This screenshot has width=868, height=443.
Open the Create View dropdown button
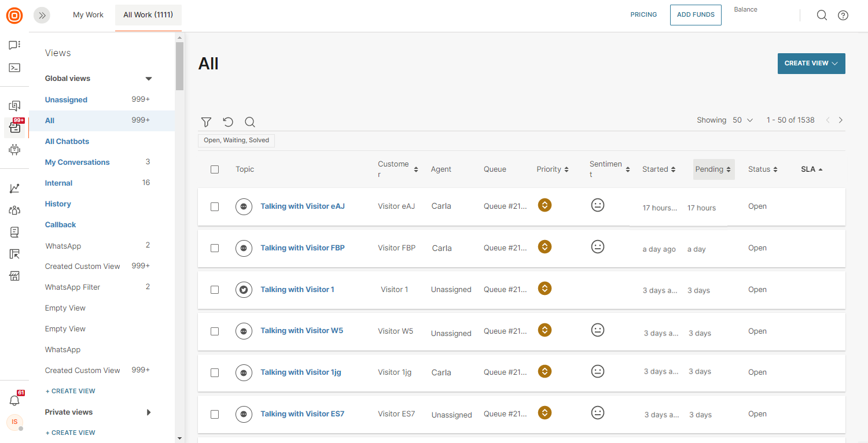[x=811, y=64]
